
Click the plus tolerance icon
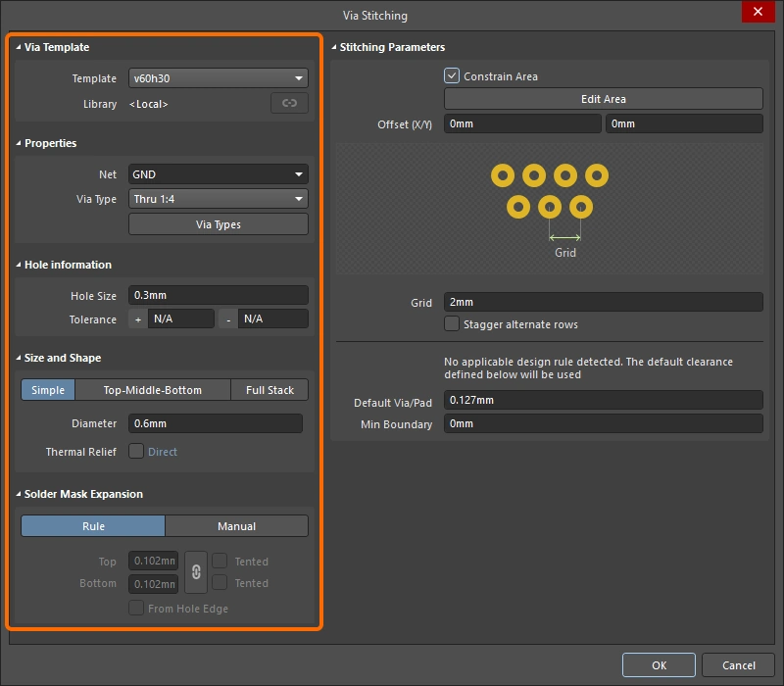pyautogui.click(x=137, y=319)
